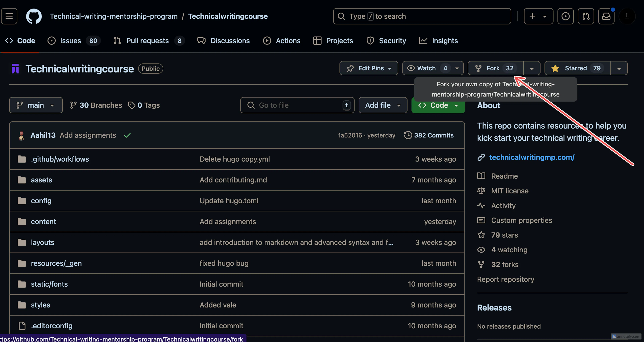Click the link icon beside technicalwritingmp.com

481,157
